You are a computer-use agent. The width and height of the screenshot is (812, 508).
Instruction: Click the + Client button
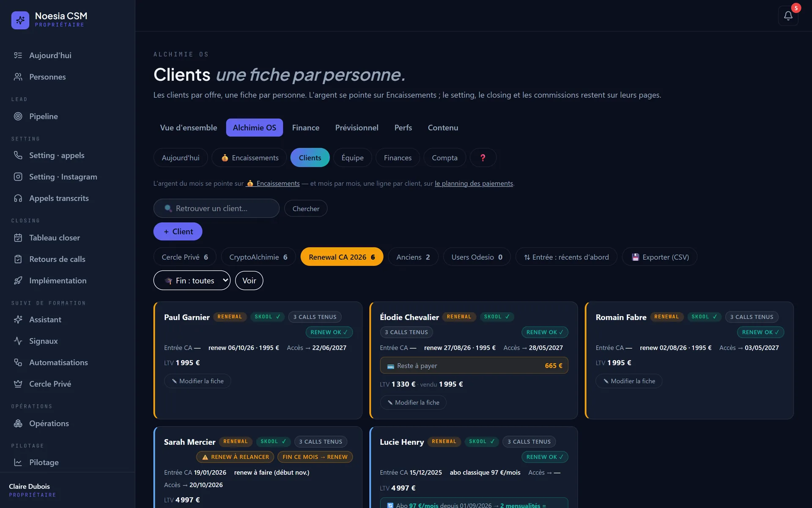point(178,232)
